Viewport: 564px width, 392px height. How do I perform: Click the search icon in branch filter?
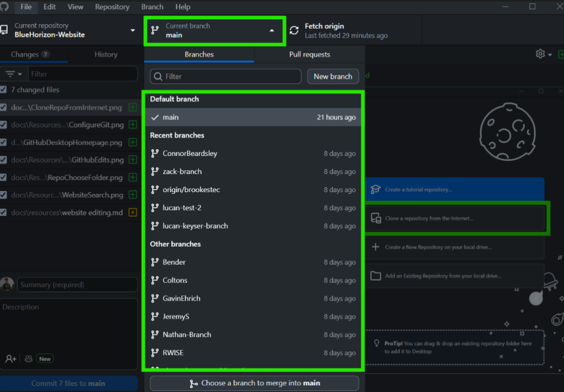pyautogui.click(x=158, y=77)
